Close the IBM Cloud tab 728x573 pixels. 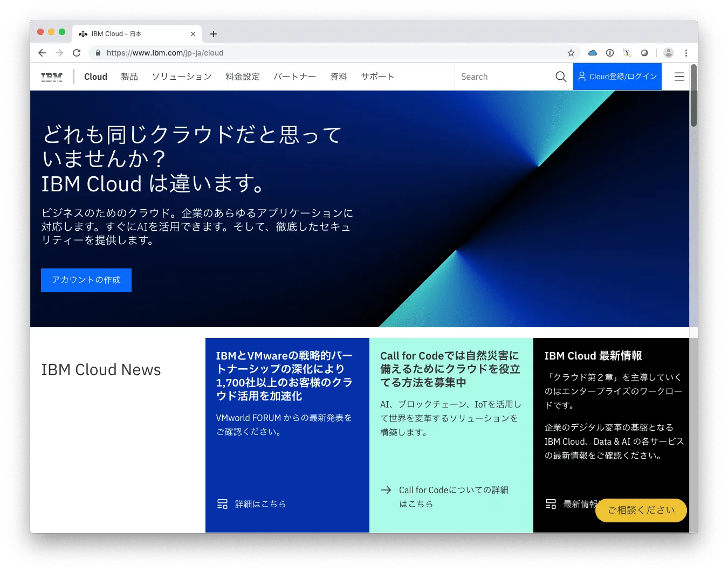click(193, 34)
